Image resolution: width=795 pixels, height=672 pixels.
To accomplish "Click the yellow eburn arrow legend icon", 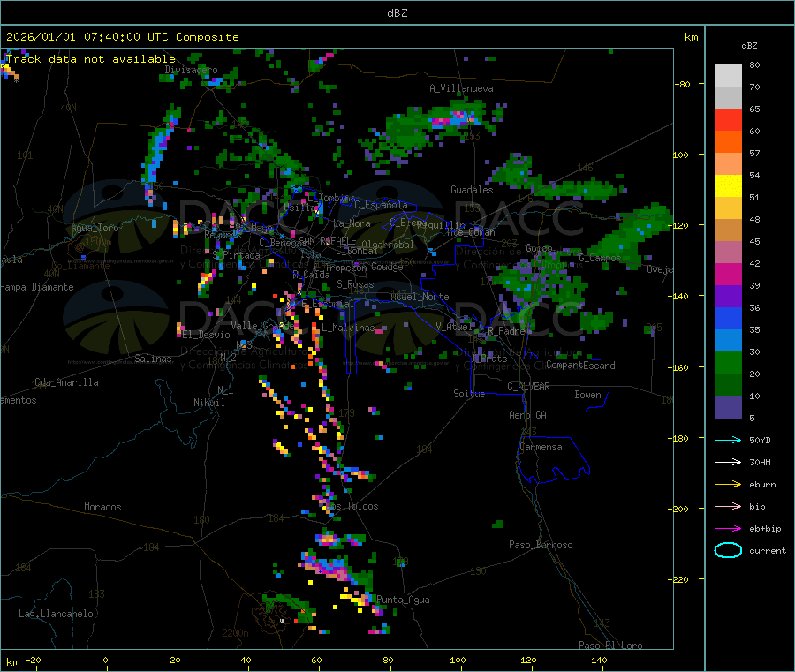I will (728, 484).
